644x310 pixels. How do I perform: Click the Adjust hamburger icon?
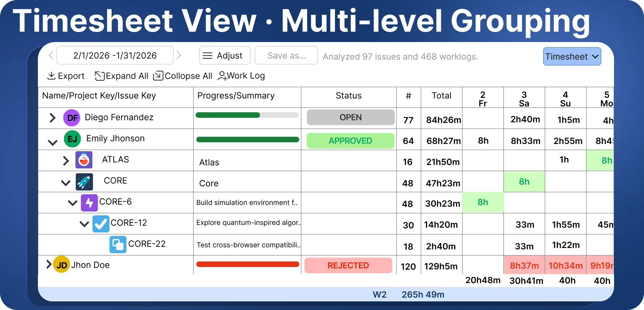pyautogui.click(x=207, y=55)
